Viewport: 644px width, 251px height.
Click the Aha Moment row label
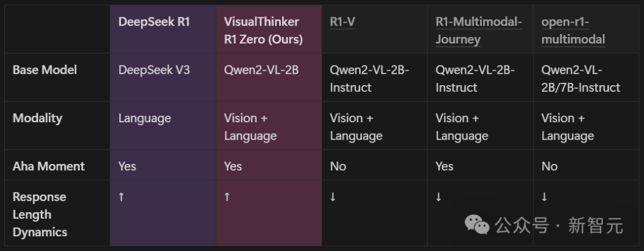pos(48,166)
